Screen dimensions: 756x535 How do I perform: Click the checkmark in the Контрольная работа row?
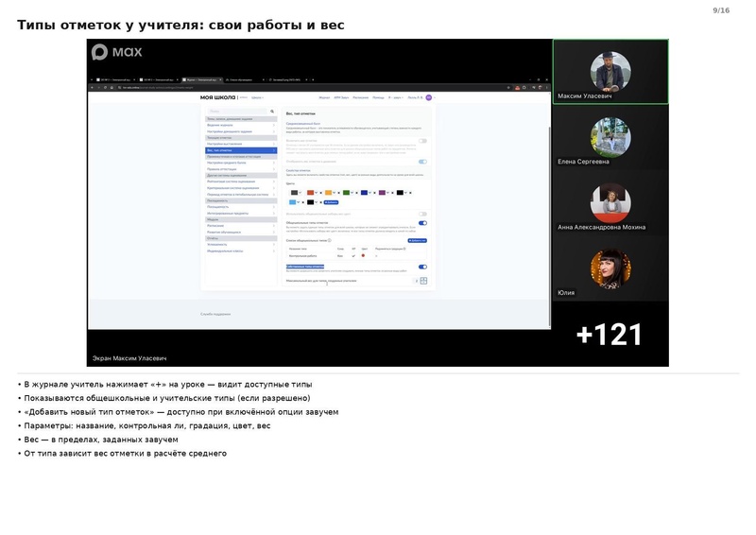click(x=353, y=255)
